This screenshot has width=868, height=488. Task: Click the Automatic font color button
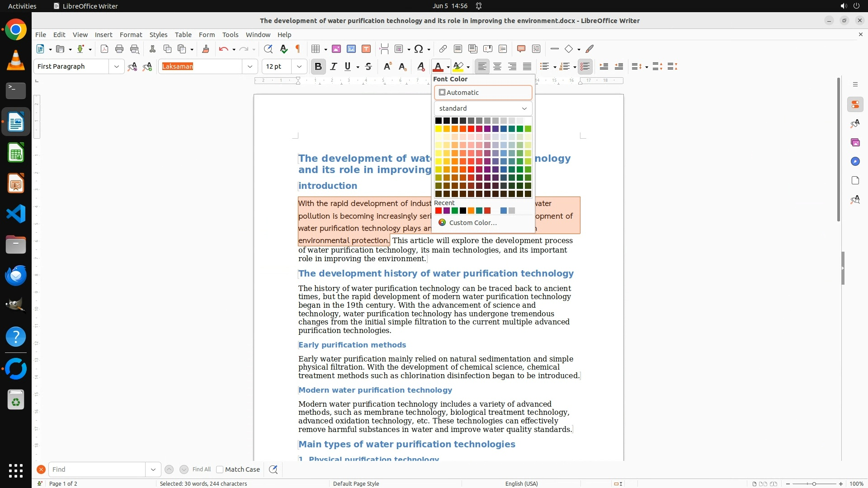[x=483, y=93]
